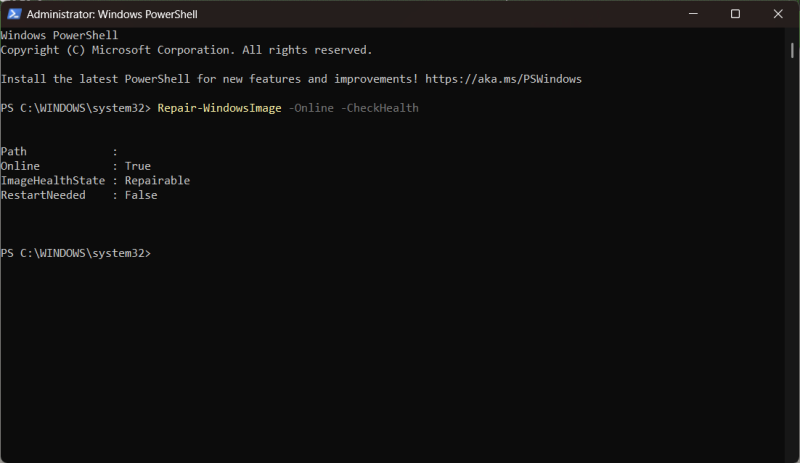Click the empty scrollbar track below the thumb
The width and height of the screenshot is (800, 463).
(x=792, y=255)
